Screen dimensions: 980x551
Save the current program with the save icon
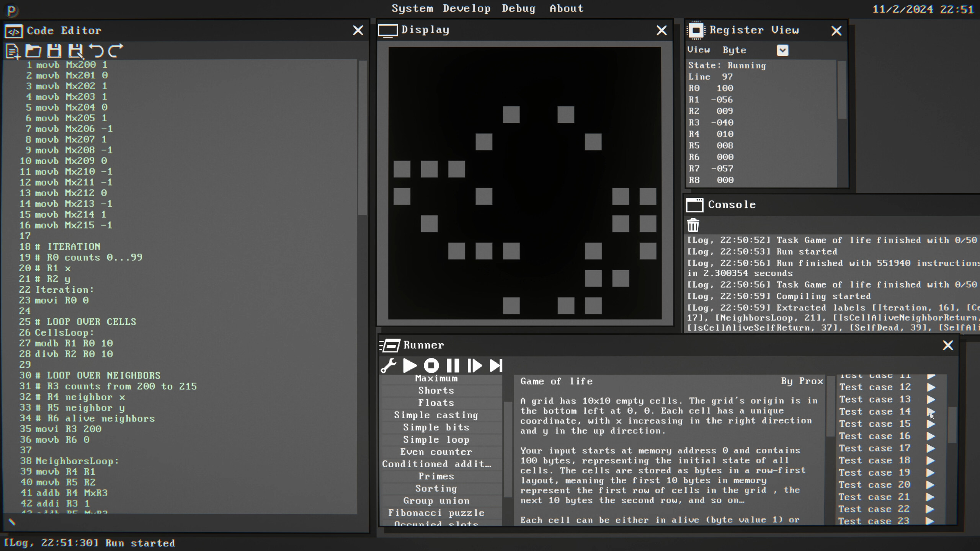click(x=55, y=51)
